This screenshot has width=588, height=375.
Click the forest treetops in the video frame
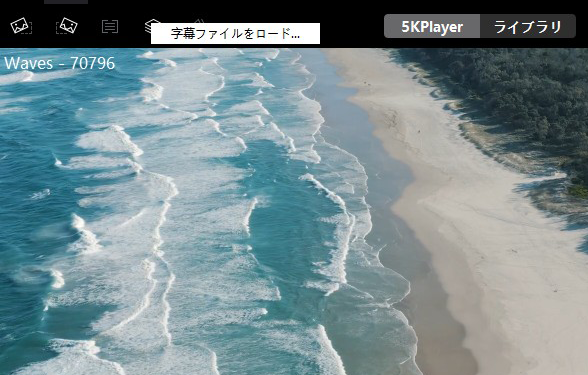(506, 94)
